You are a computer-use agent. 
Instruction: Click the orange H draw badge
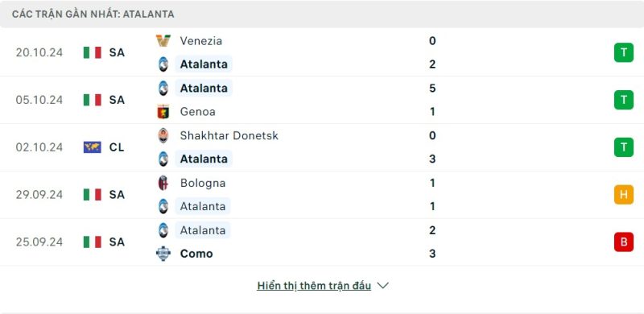point(623,194)
